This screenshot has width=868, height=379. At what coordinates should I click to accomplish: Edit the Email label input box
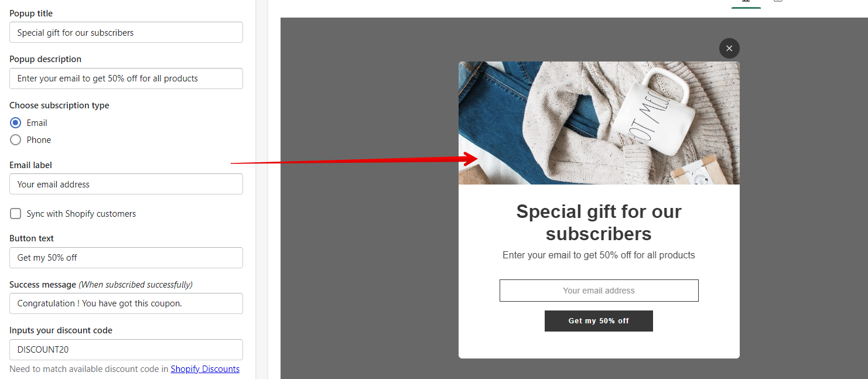click(x=126, y=184)
